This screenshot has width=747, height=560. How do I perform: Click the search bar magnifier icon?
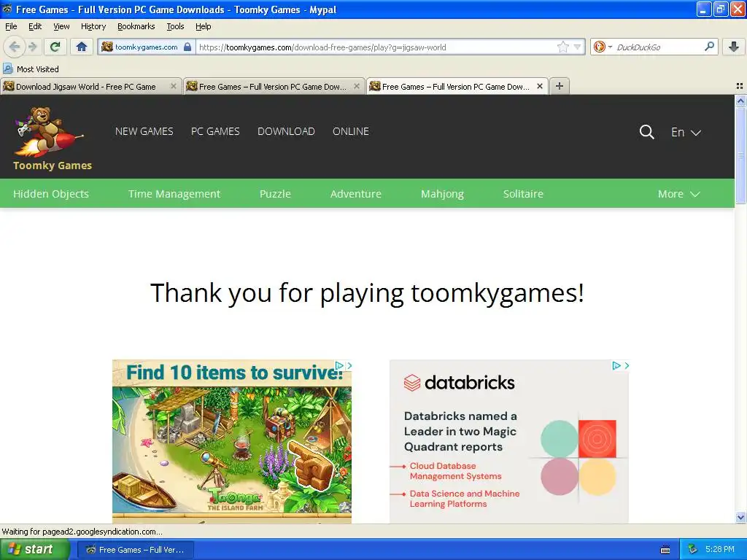click(709, 46)
